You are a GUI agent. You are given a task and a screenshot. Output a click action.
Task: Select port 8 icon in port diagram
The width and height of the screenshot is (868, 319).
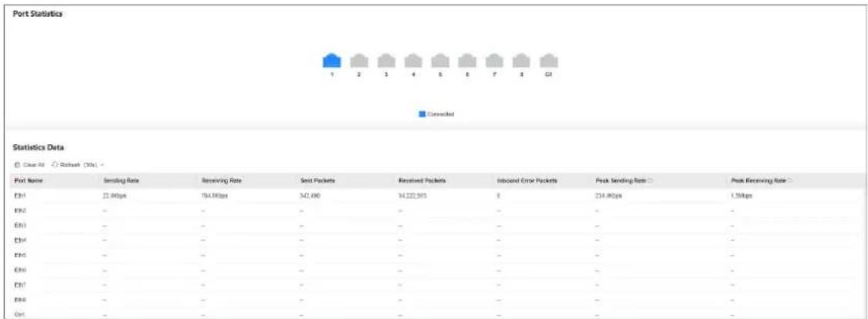[x=521, y=61]
